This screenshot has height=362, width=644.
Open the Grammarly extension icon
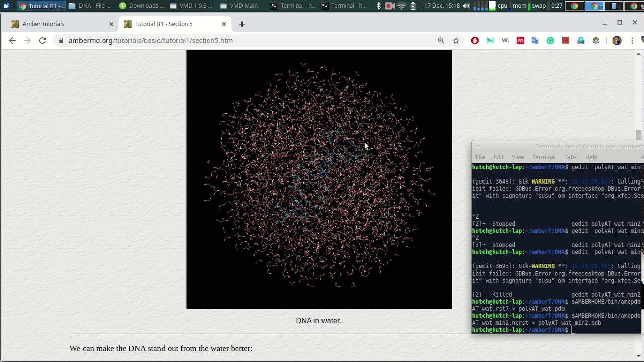click(550, 40)
